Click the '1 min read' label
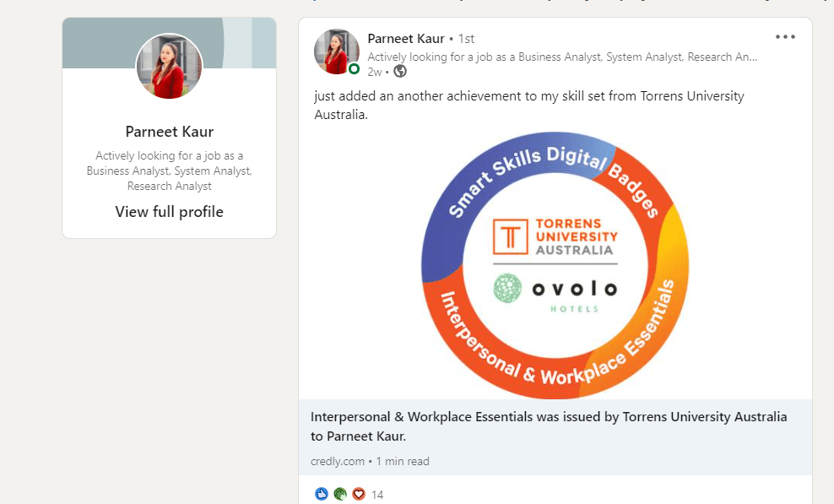Screen dimensions: 834x504 (403, 462)
